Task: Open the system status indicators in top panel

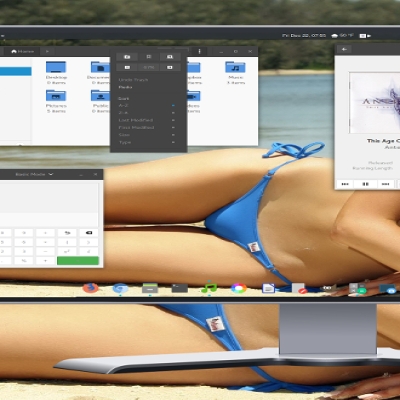Action: click(x=365, y=36)
